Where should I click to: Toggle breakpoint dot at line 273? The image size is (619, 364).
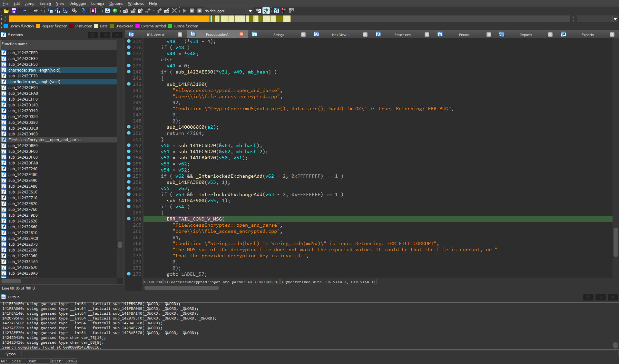click(x=129, y=274)
